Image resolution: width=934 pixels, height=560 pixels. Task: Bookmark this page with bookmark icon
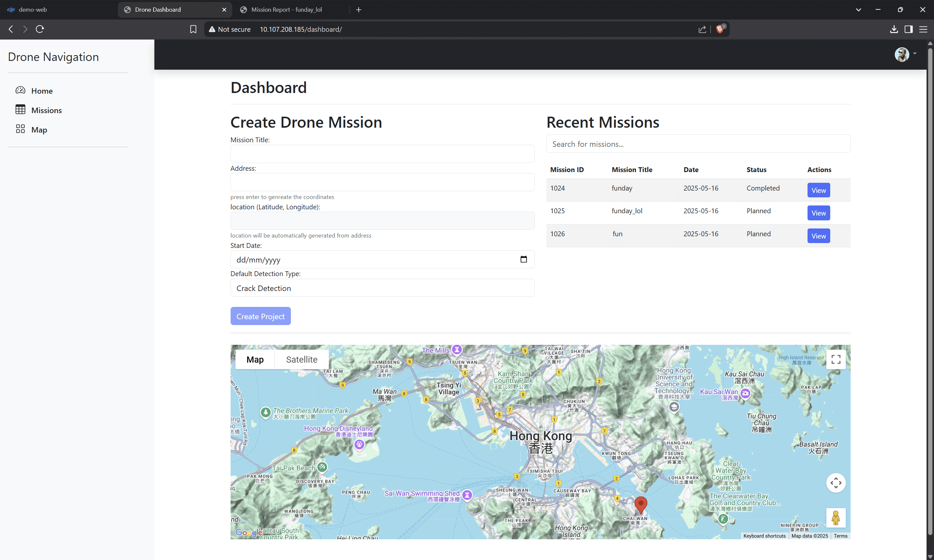click(193, 29)
